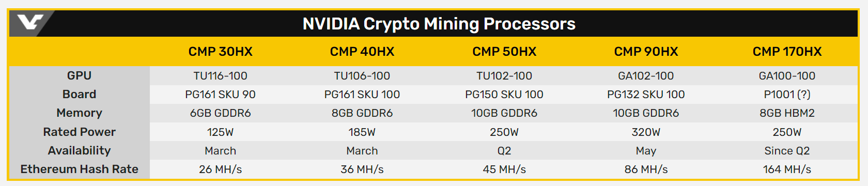The height and width of the screenshot is (186, 868).
Task: Select the CMP 90HX column header
Action: (x=646, y=52)
